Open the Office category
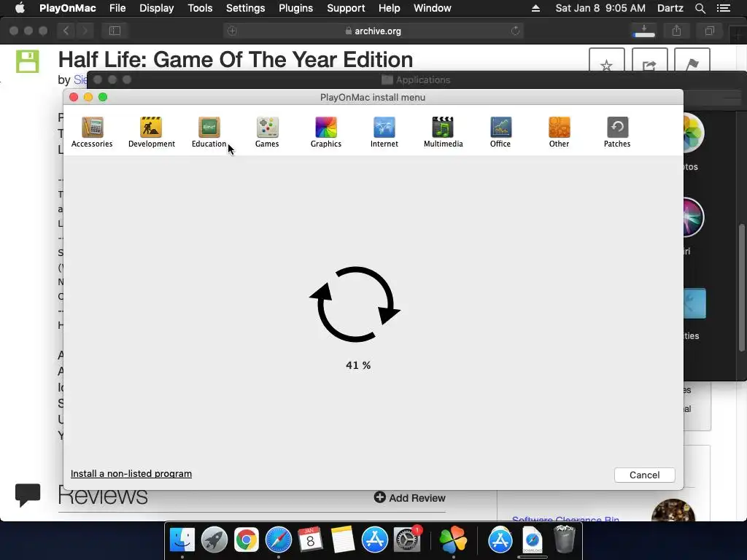Screen dimensions: 747x560 (x=500, y=132)
